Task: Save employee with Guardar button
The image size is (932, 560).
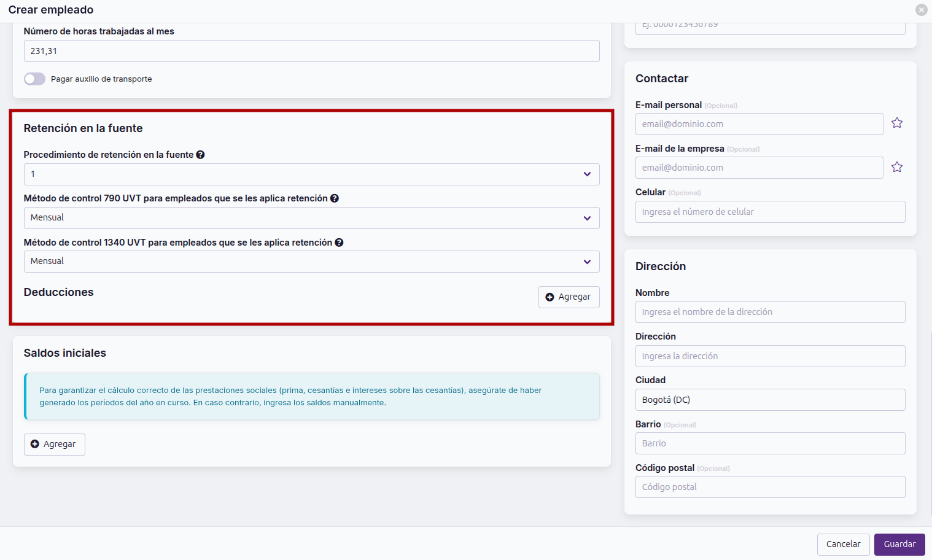Action: [x=899, y=545]
